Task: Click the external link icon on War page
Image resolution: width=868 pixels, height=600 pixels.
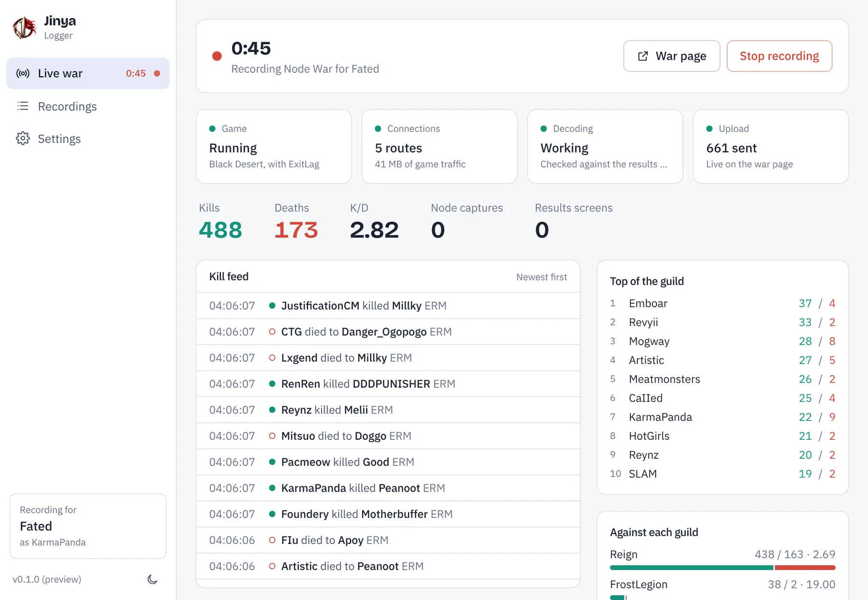Action: [x=643, y=56]
